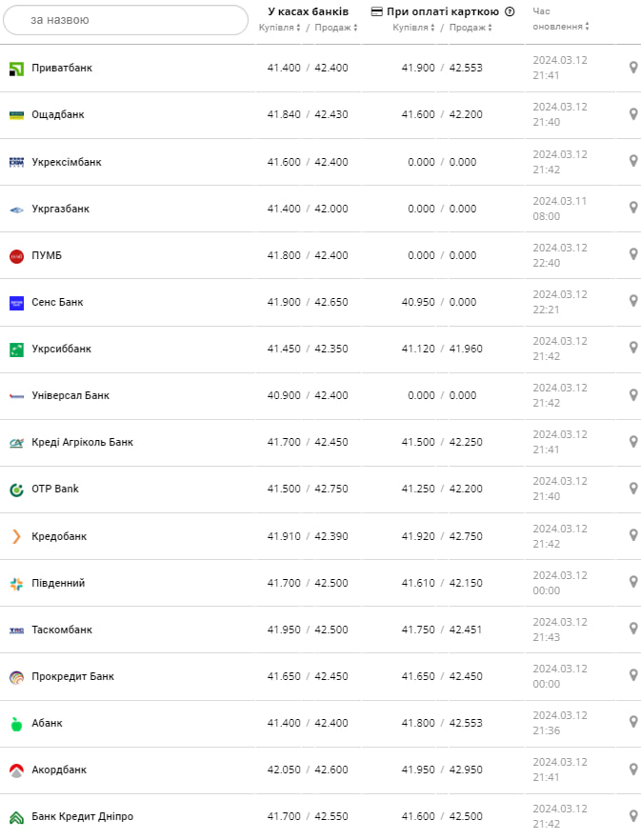The height and width of the screenshot is (840, 641).
Task: Sort by cash desk Продаж rate
Action: [x=336, y=28]
